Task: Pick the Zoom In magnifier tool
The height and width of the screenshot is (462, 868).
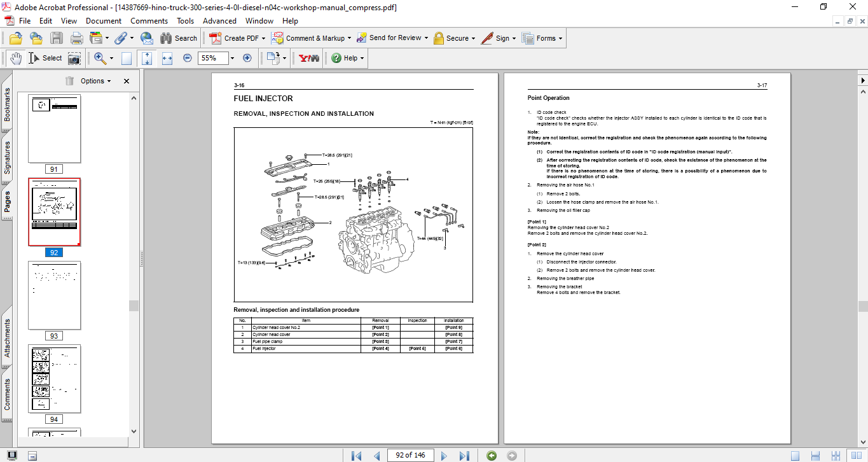Action: 100,58
